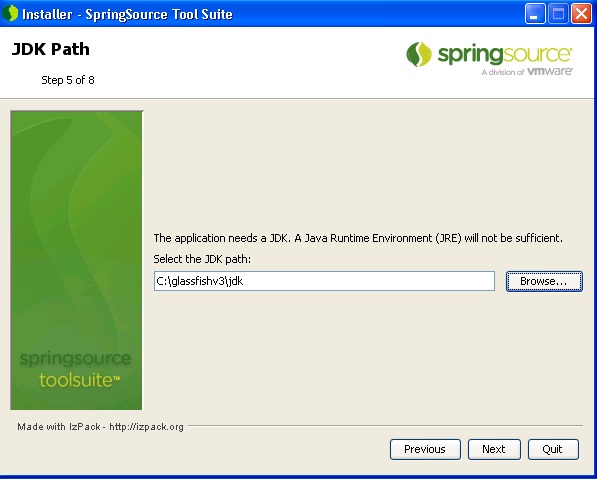The width and height of the screenshot is (597, 479).
Task: Click the 'Installer - SpringSource Tool Suite' title text
Action: (127, 14)
